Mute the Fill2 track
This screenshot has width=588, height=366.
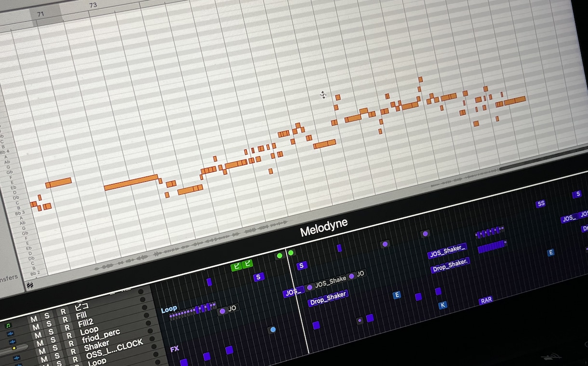(x=38, y=335)
